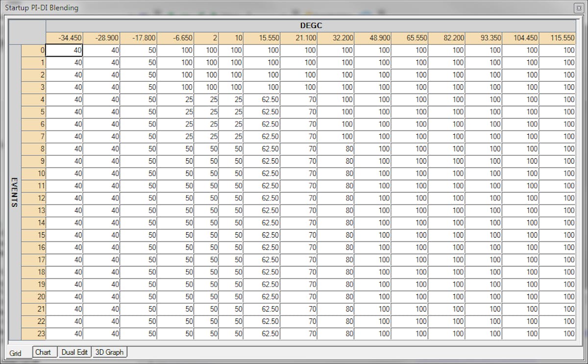Screen dimensions: 588x364
Task: Select the Grid tab
Action: [16, 353]
